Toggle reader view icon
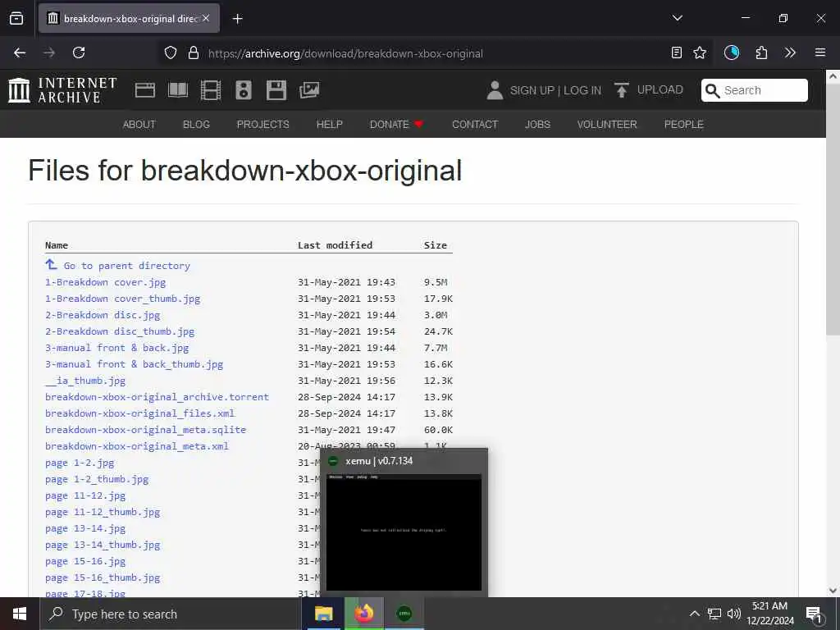This screenshot has height=630, width=840. pos(677,52)
